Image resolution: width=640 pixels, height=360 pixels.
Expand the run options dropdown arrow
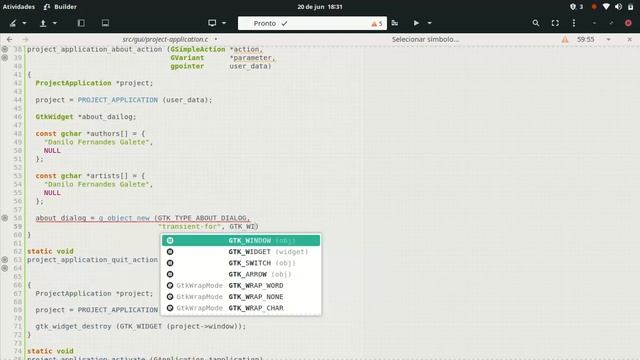pos(429,23)
